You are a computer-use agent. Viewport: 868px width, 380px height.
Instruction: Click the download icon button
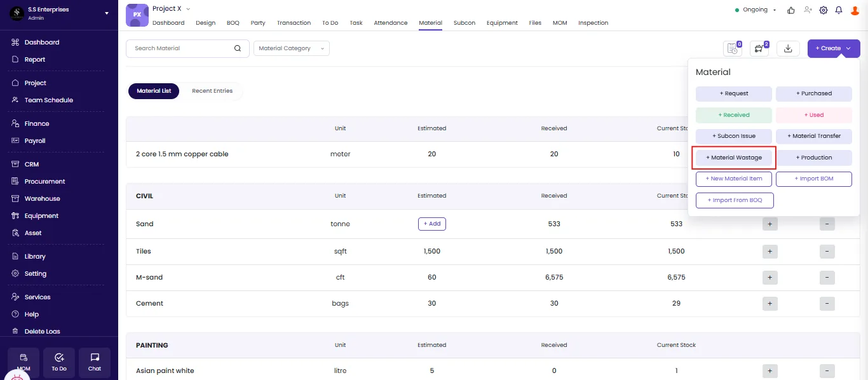point(788,48)
